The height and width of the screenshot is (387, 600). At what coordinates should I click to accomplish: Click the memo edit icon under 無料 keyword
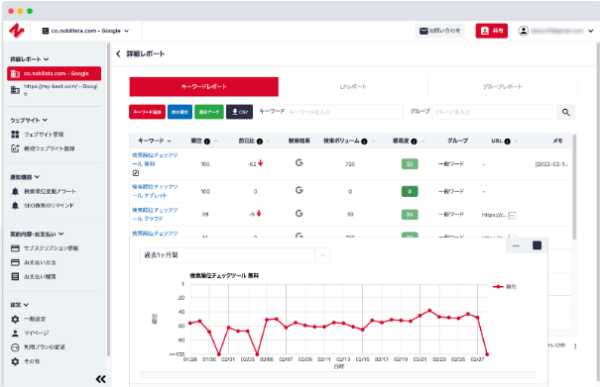click(136, 173)
